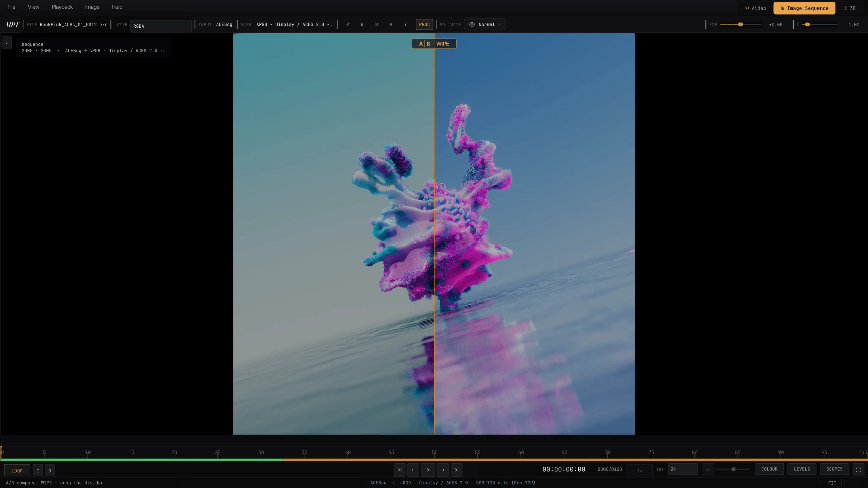Expand the left sidebar chevron
The height and width of the screenshot is (488, 868).
(7, 43)
